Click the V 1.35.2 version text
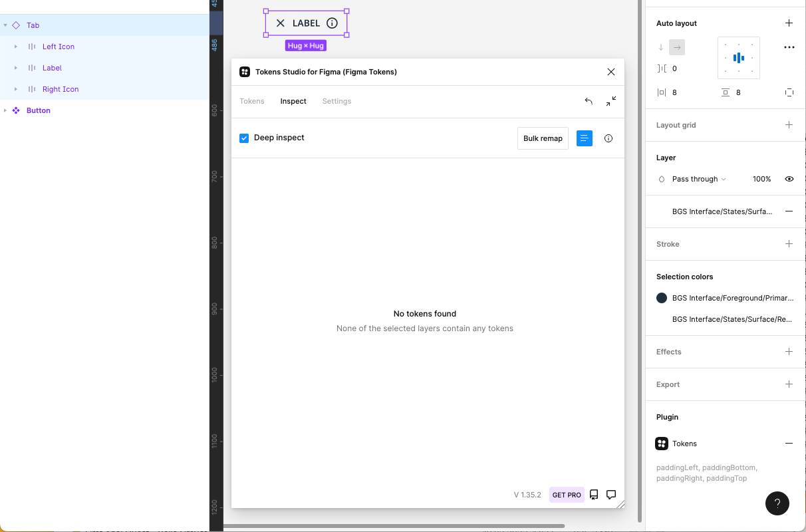The height and width of the screenshot is (532, 806). click(527, 495)
